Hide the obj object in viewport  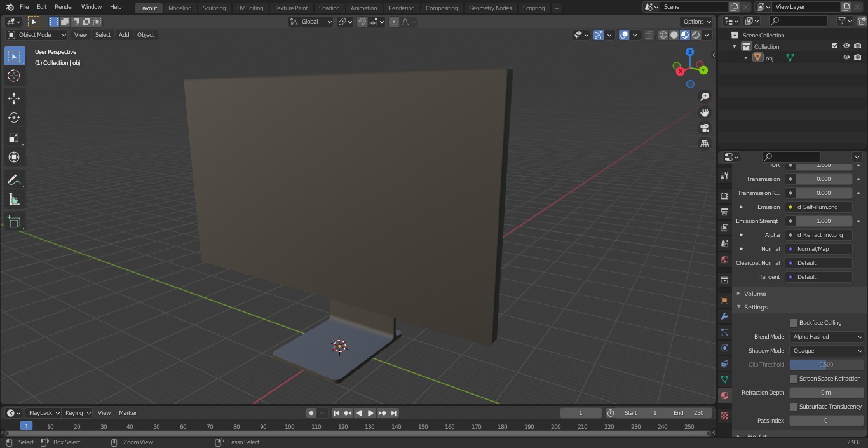(846, 57)
